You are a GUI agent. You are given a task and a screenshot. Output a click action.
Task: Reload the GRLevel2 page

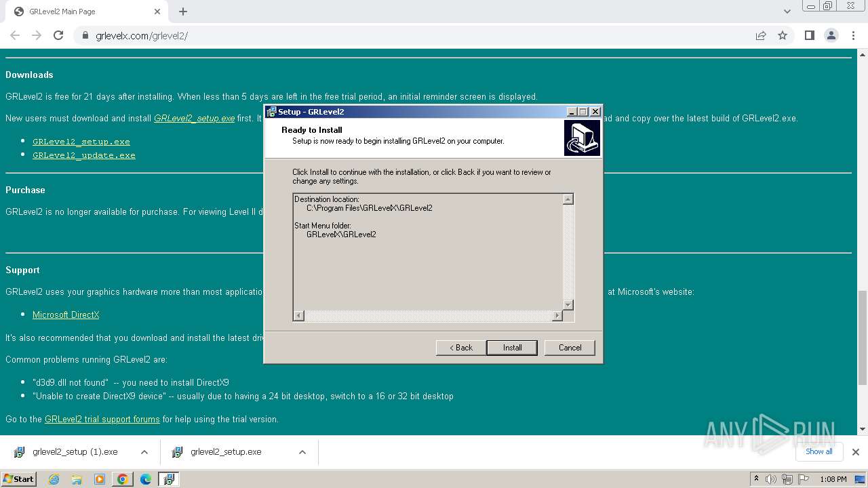(x=58, y=35)
